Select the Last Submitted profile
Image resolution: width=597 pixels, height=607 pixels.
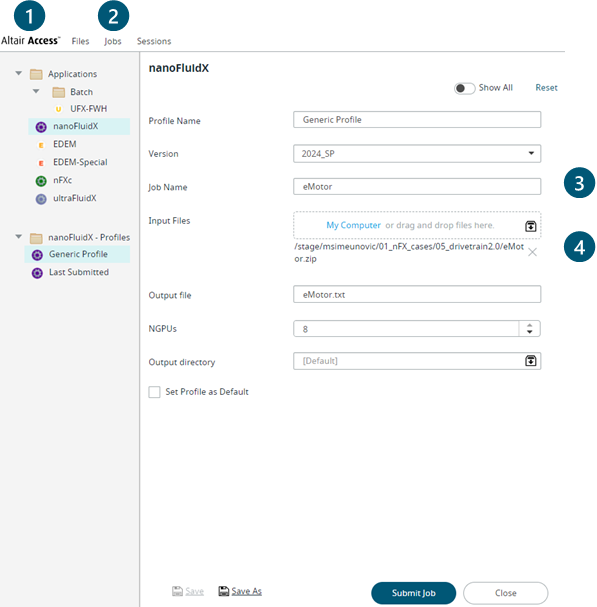pyautogui.click(x=79, y=273)
